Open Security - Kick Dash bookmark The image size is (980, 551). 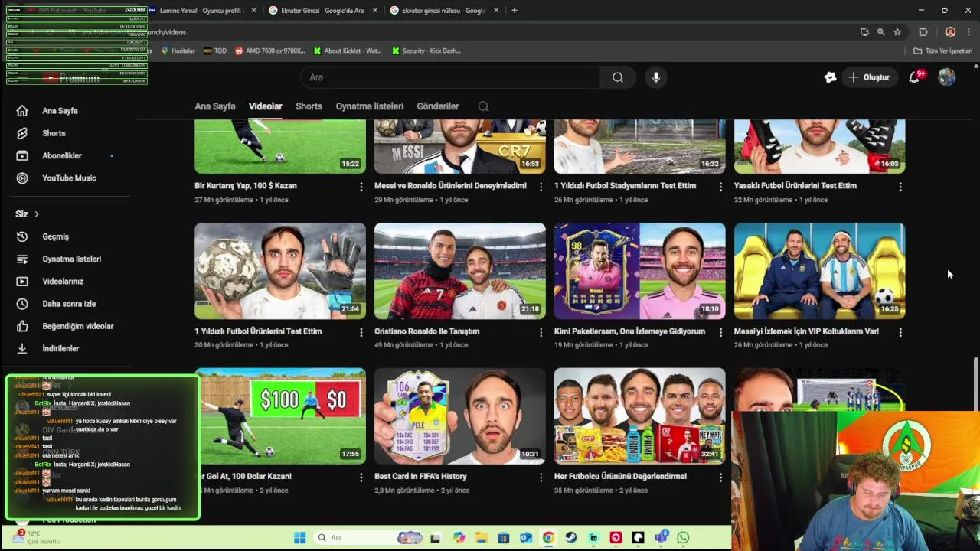tap(426, 51)
